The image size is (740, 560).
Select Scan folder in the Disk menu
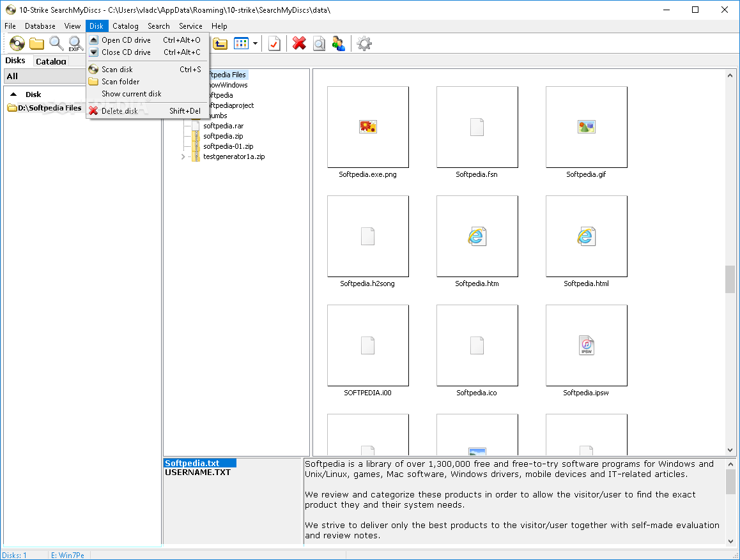tap(147, 82)
